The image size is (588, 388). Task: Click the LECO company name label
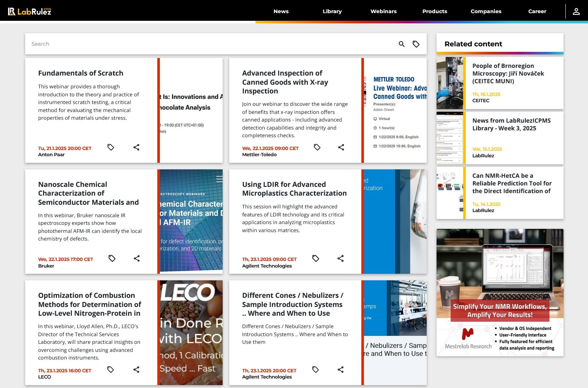click(45, 377)
